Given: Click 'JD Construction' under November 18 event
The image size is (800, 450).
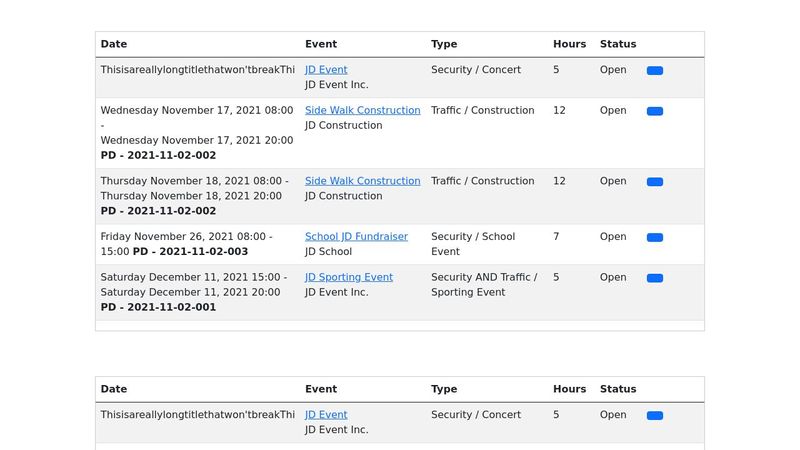Looking at the screenshot, I should [343, 196].
